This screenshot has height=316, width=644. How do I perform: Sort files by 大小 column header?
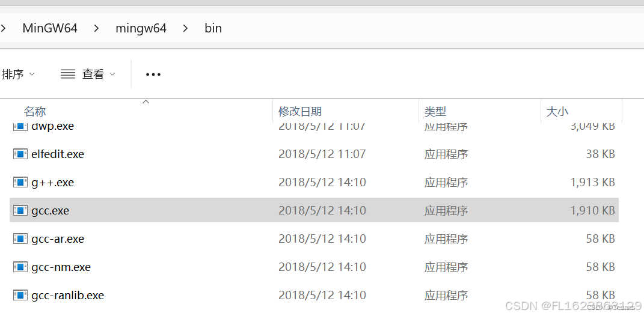point(557,111)
